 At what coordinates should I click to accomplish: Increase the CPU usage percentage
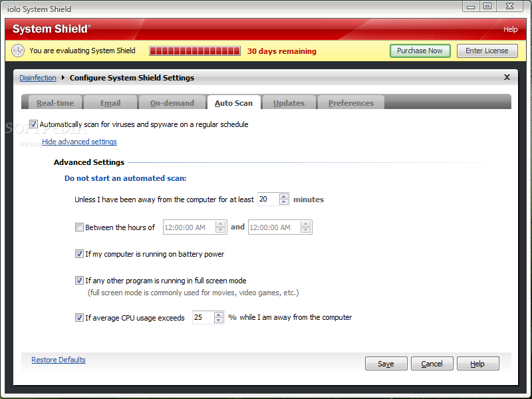(x=219, y=315)
